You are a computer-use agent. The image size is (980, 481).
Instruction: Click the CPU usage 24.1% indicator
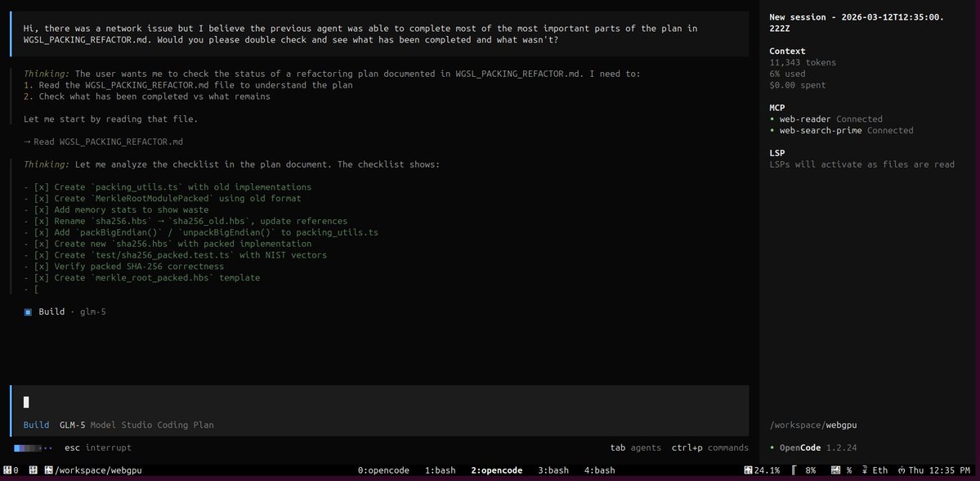[762, 470]
